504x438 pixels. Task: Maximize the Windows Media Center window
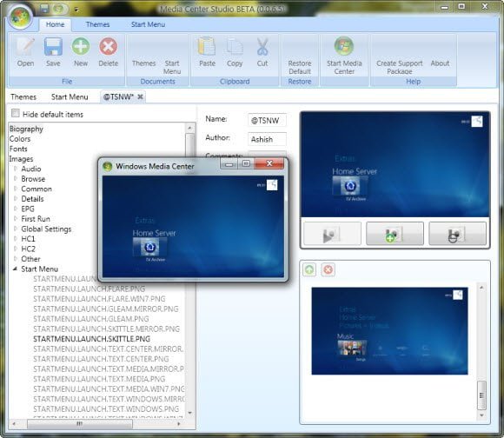click(246, 163)
